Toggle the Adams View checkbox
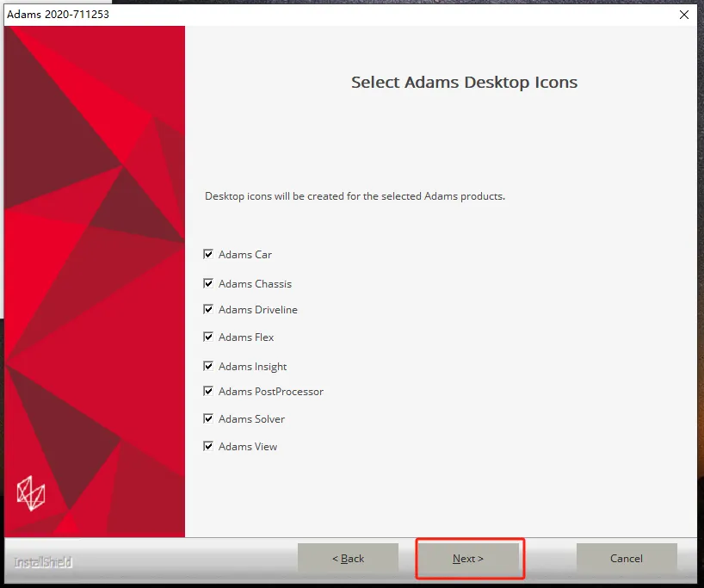 click(208, 446)
